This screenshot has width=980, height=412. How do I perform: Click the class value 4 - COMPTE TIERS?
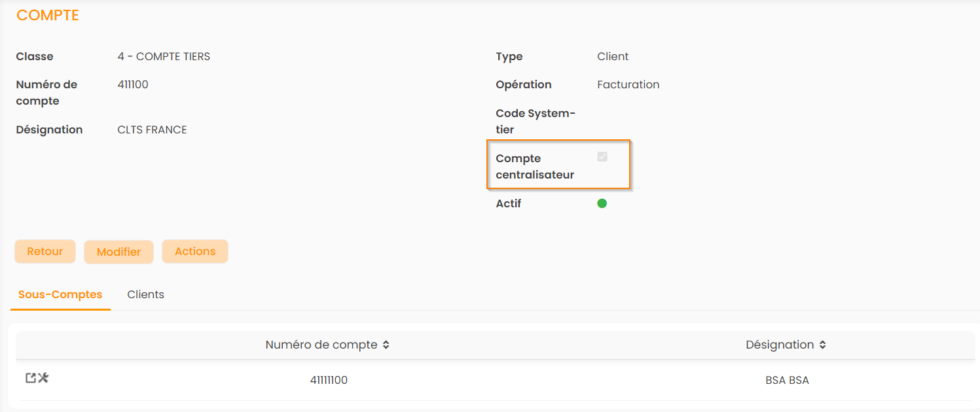pos(164,56)
